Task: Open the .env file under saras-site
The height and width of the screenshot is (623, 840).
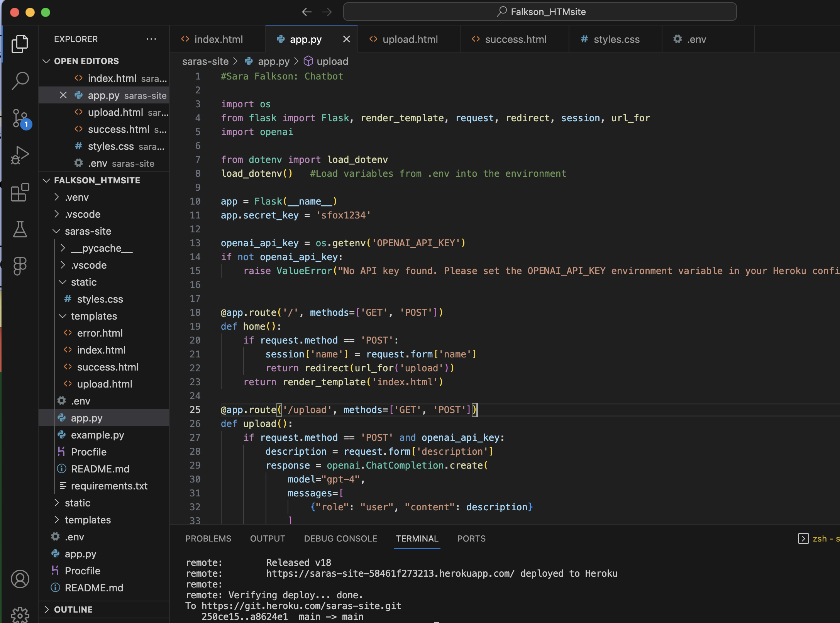Action: point(104,401)
